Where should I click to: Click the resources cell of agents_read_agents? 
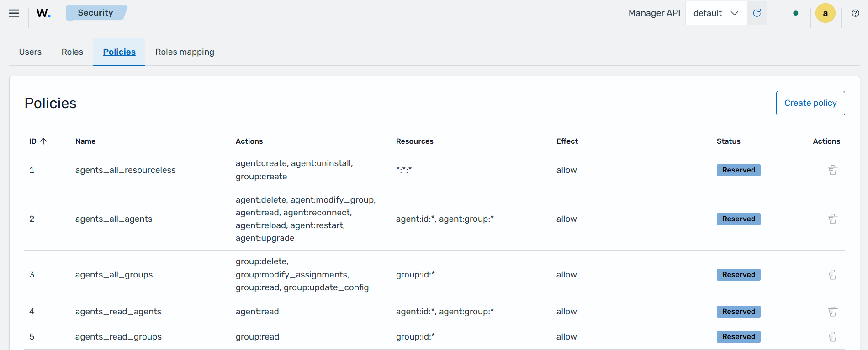(445, 312)
